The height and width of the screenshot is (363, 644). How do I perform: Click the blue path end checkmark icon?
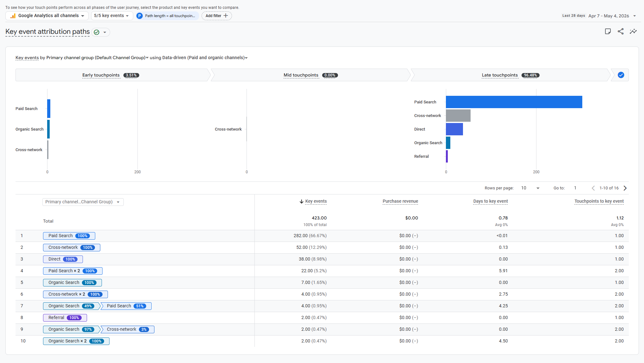click(621, 75)
